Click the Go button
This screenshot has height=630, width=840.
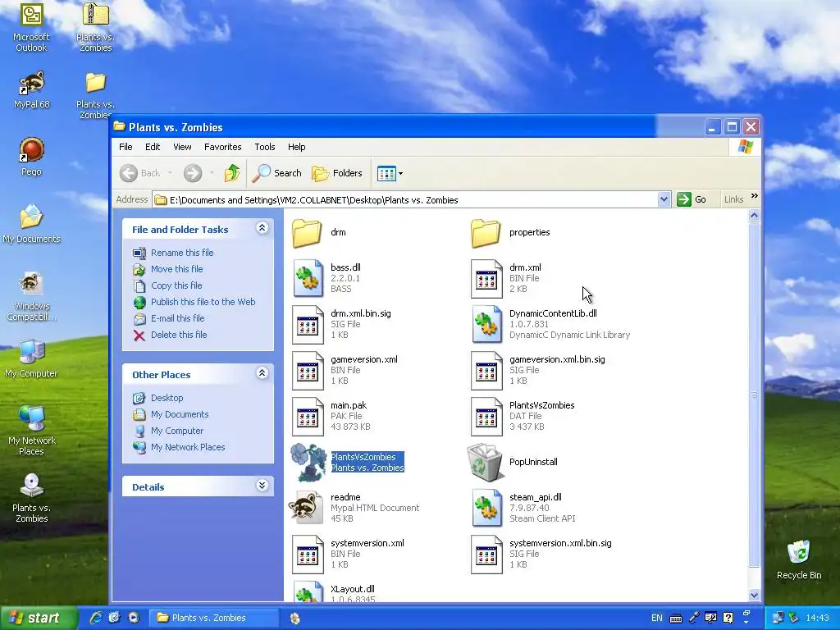coord(692,199)
